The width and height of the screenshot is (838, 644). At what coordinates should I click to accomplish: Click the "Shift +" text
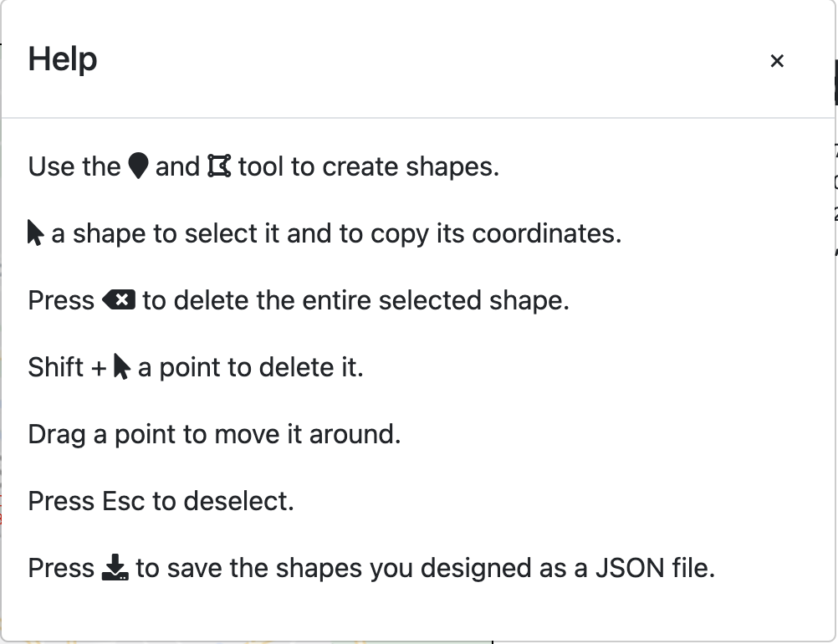(x=67, y=367)
